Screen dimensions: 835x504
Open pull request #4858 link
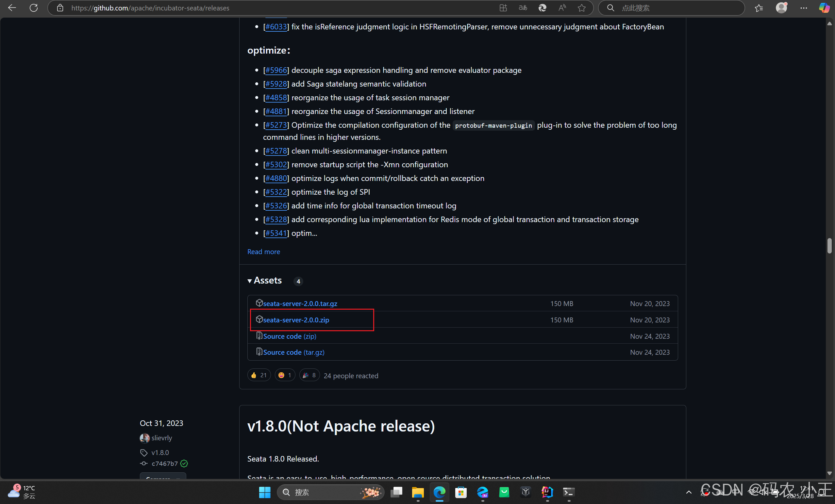pos(276,98)
